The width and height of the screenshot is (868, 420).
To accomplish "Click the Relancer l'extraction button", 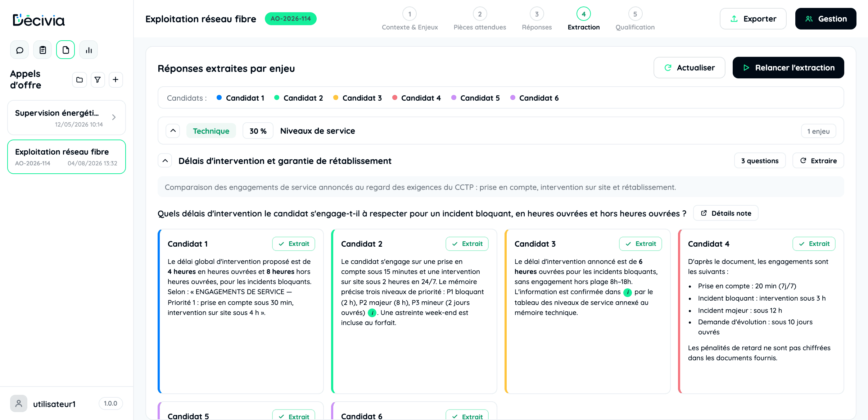I will click(788, 68).
